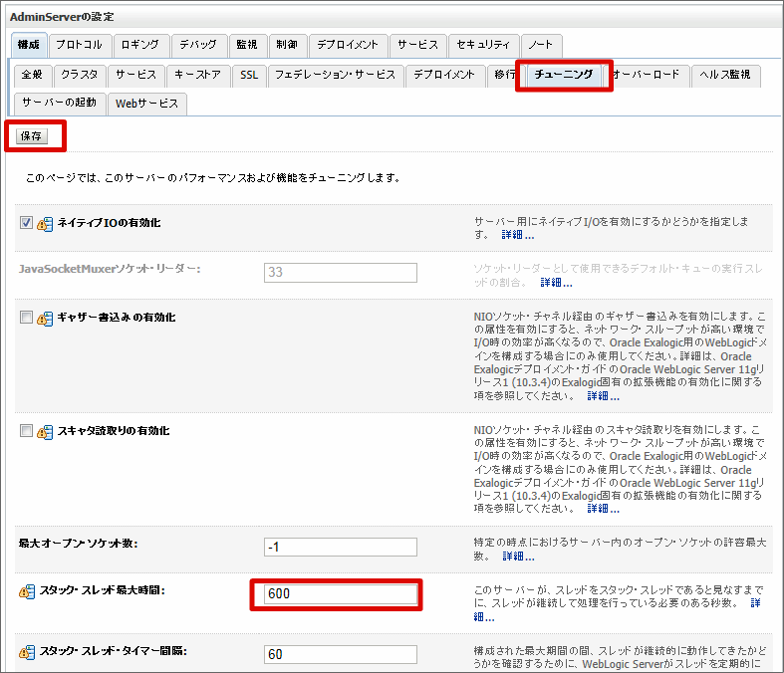Viewport: 784px width, 673px height.
Task: Go to the ヘルス監視 sub-tab
Action: [x=724, y=75]
